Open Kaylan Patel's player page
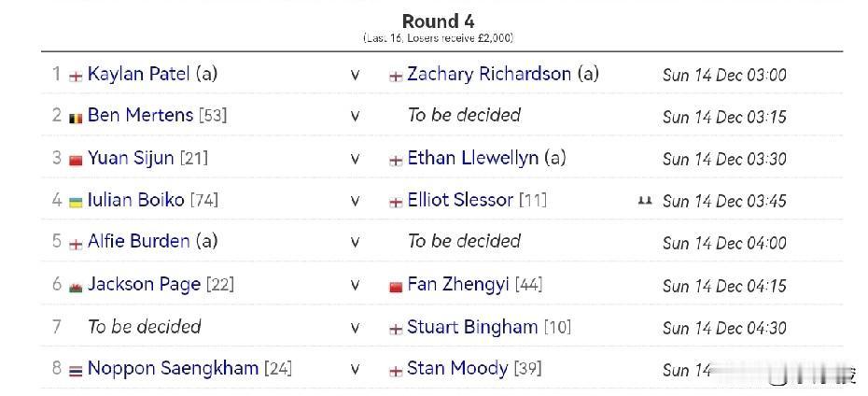868x396 pixels. (x=138, y=74)
